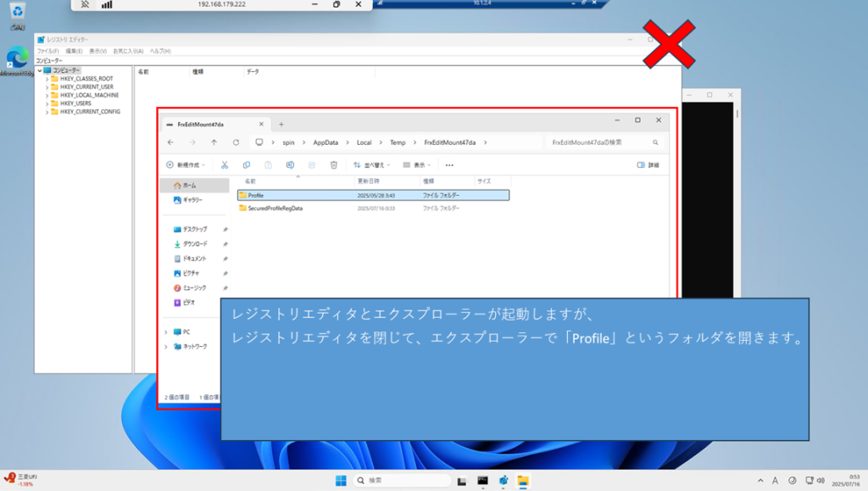868x491 pixels.
Task: Select HKEY_USERS in Registry Editor tree
Action: [x=75, y=103]
